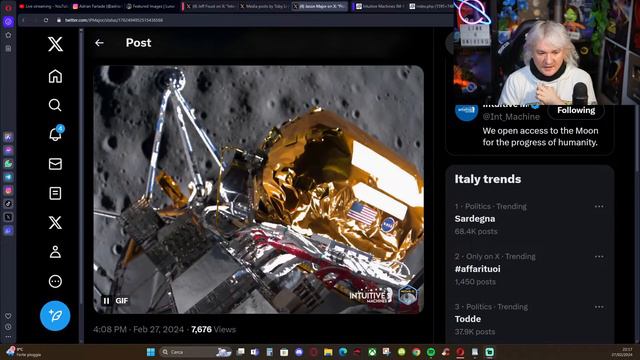Open the Explore search icon in sidebar
Image resolution: width=640 pixels, height=360 pixels.
click(55, 105)
